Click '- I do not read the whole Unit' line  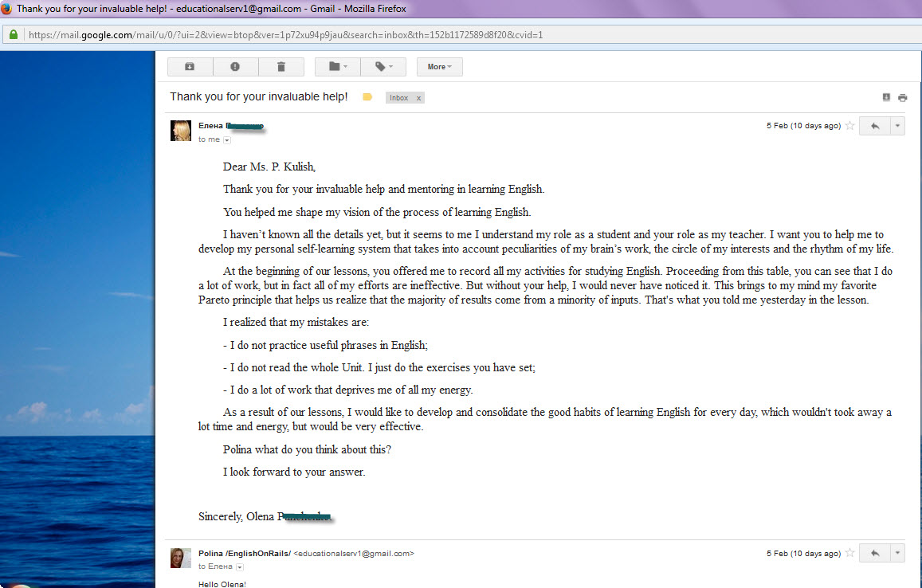tap(379, 368)
